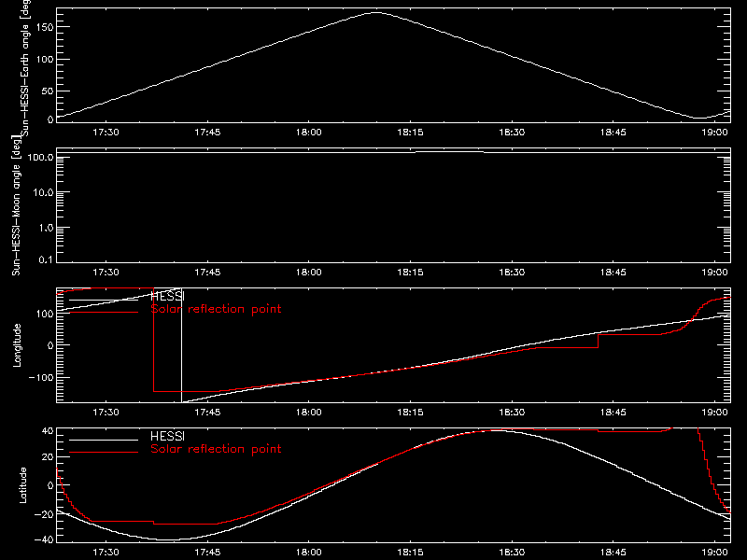Click the 0.1 tick on Moon angle axis
The width and height of the screenshot is (747, 560).
tap(46, 259)
